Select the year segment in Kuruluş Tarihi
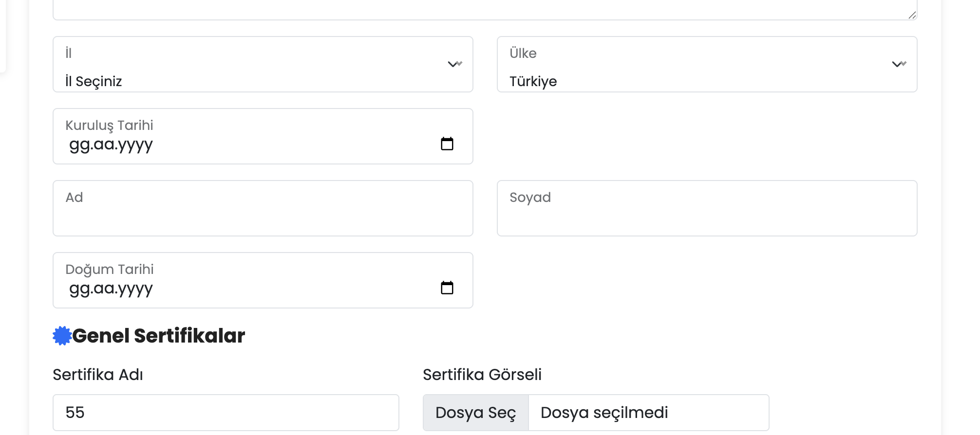Image resolution: width=980 pixels, height=435 pixels. coord(135,145)
